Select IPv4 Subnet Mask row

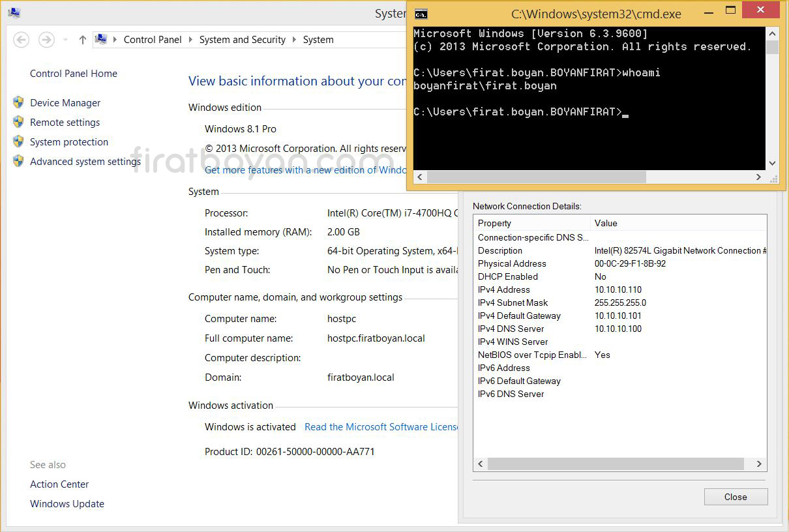(x=620, y=303)
